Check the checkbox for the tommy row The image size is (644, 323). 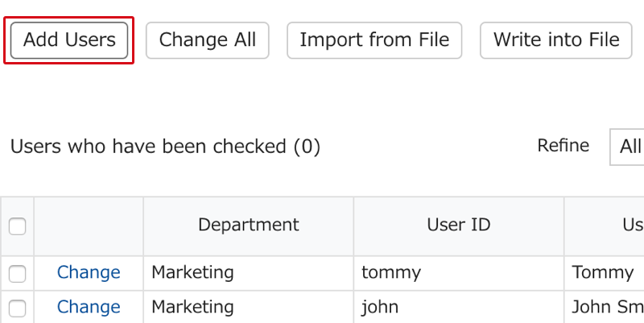(17, 274)
